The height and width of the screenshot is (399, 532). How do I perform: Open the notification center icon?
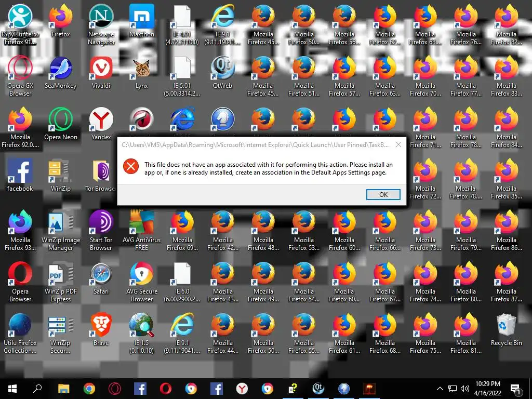516,389
